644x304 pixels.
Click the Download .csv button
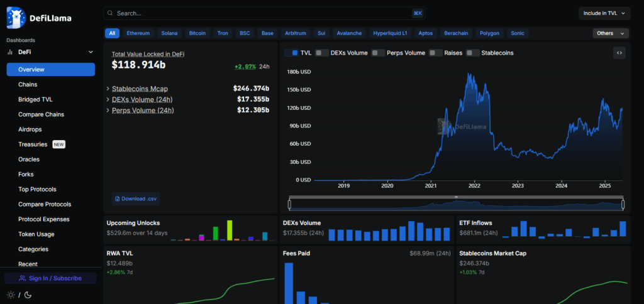[x=134, y=198]
